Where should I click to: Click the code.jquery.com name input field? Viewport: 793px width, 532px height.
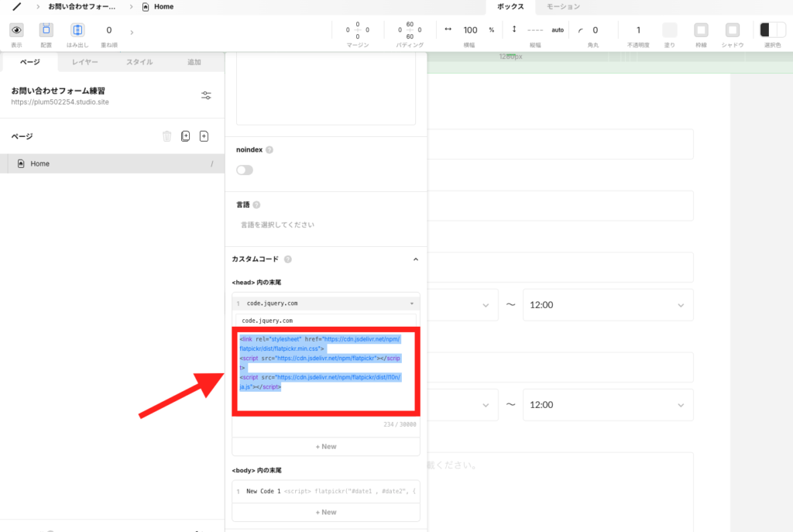click(326, 321)
